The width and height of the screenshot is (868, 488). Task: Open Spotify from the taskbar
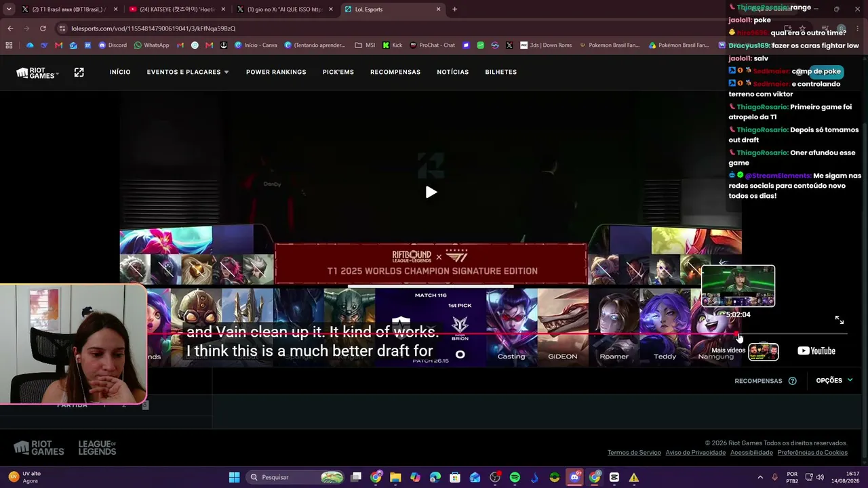tap(515, 477)
